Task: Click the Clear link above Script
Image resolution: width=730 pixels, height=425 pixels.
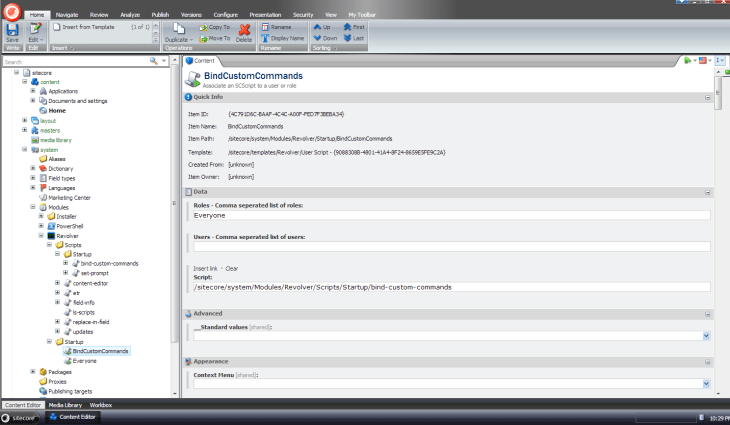Action: [231, 269]
